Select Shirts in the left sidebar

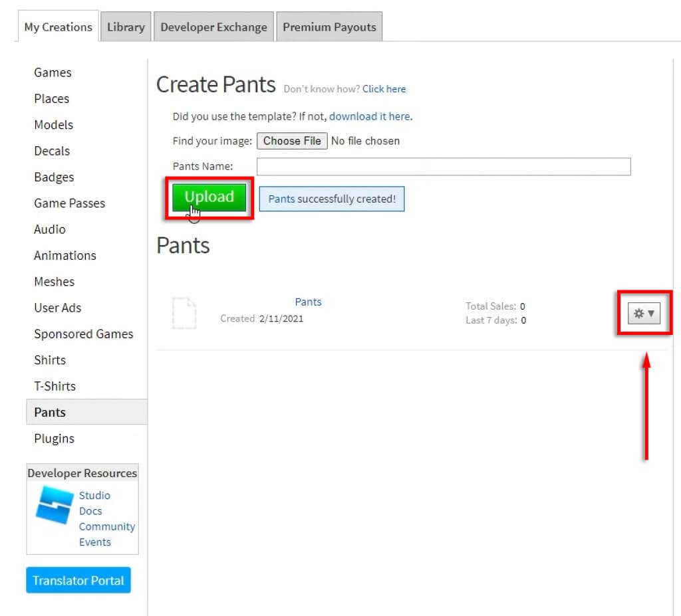click(50, 360)
